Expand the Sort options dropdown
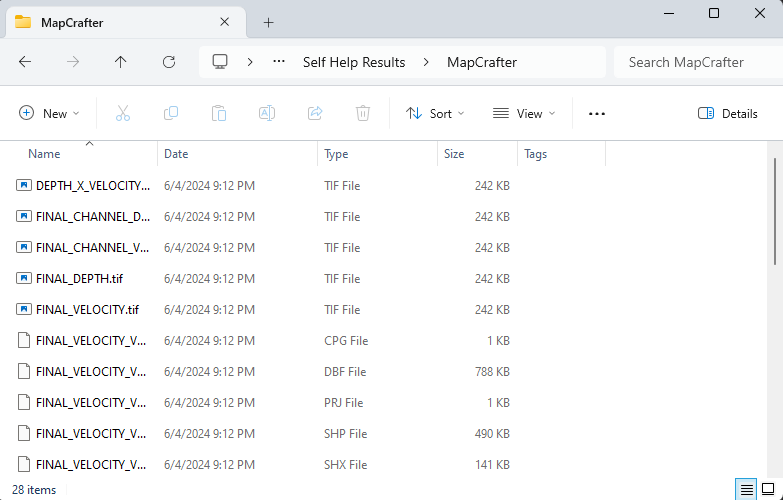 pos(436,114)
